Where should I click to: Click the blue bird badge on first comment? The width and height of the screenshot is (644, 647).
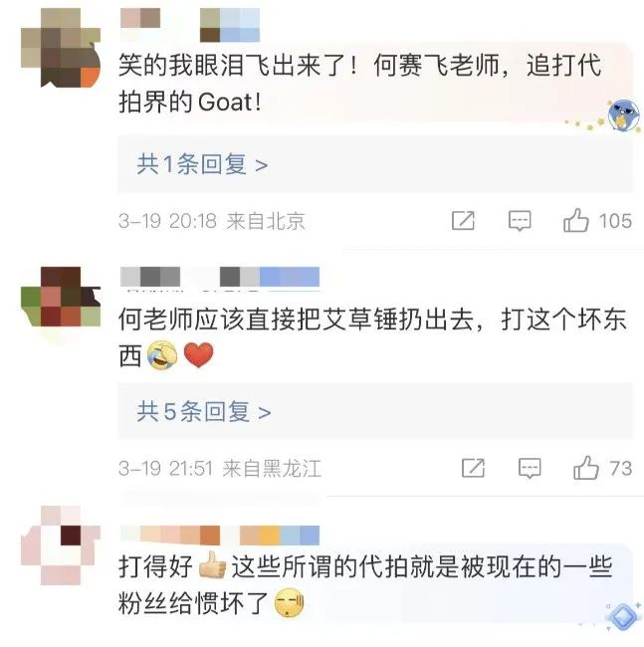point(623,115)
